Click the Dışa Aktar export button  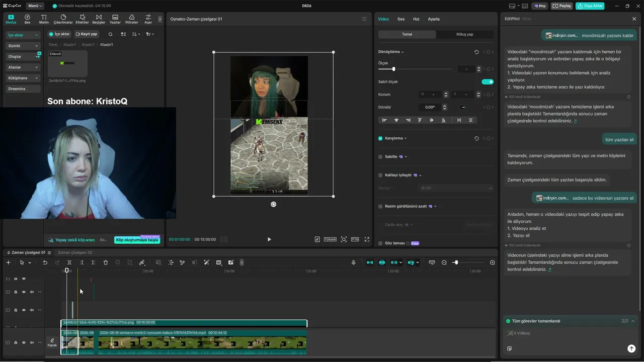coord(590,6)
